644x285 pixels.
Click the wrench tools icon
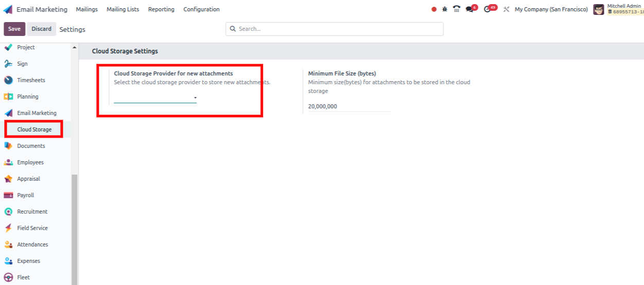coord(506,9)
